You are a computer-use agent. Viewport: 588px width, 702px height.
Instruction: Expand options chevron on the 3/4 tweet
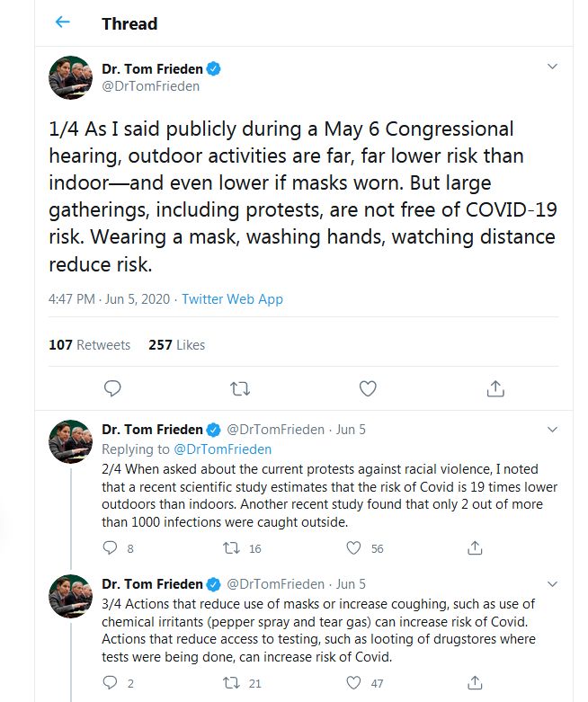pos(552,583)
